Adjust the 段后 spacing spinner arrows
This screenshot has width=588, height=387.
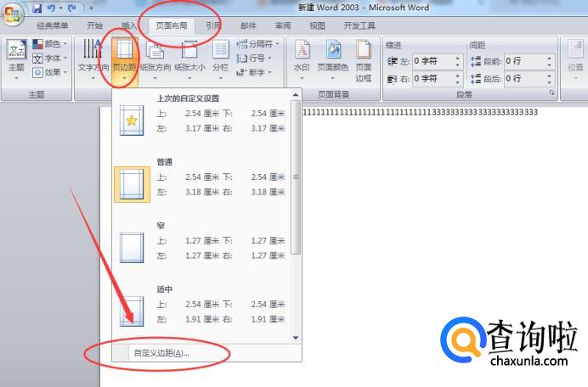pyautogui.click(x=550, y=79)
